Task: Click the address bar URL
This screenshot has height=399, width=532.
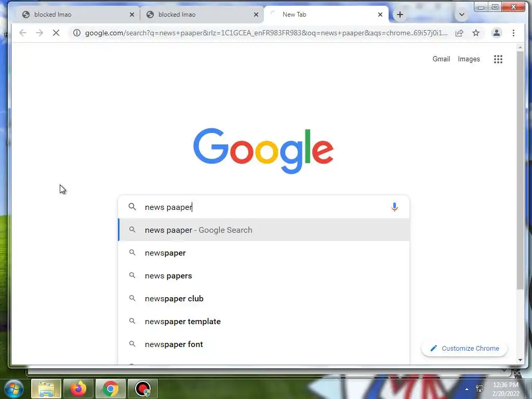Action: pos(267,33)
